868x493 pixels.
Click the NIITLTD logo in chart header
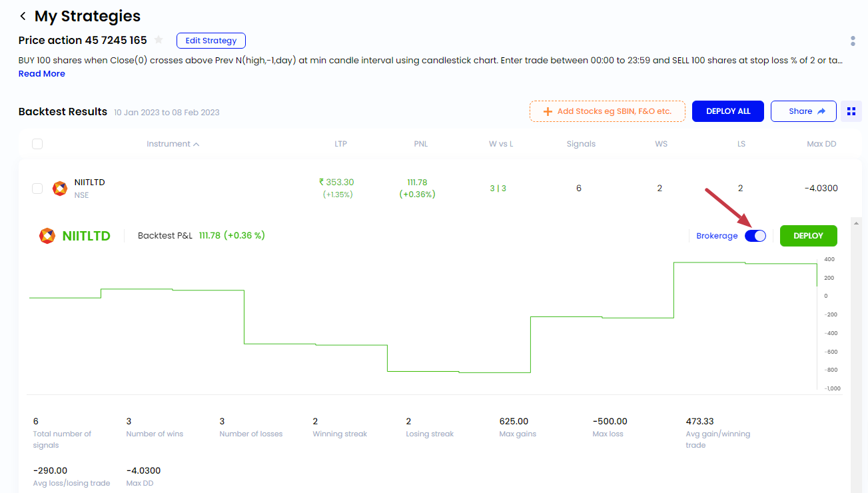(47, 236)
